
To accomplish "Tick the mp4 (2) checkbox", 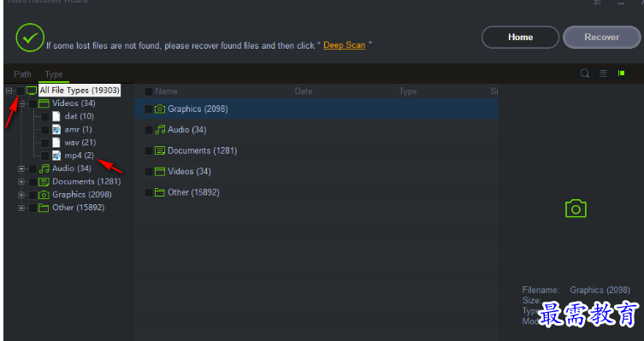I will pos(45,156).
